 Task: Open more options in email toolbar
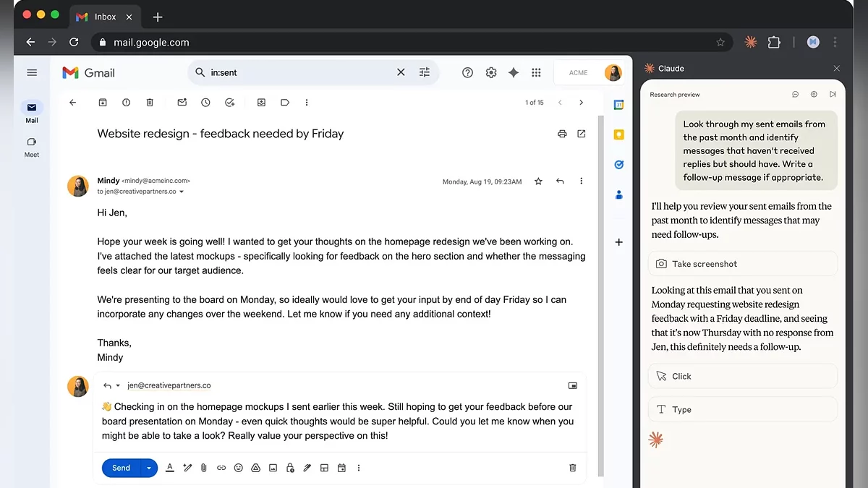[x=307, y=103]
